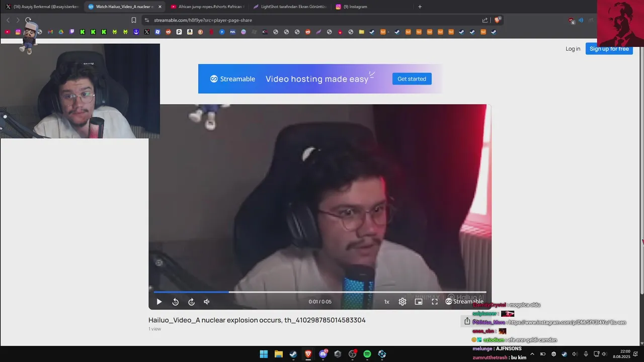Open File Explorer from taskbar

278,354
